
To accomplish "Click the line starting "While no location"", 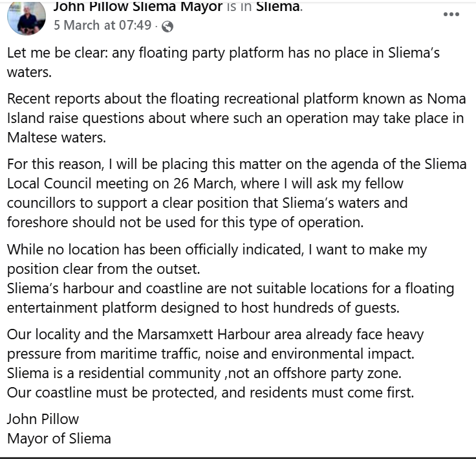I will (x=217, y=249).
